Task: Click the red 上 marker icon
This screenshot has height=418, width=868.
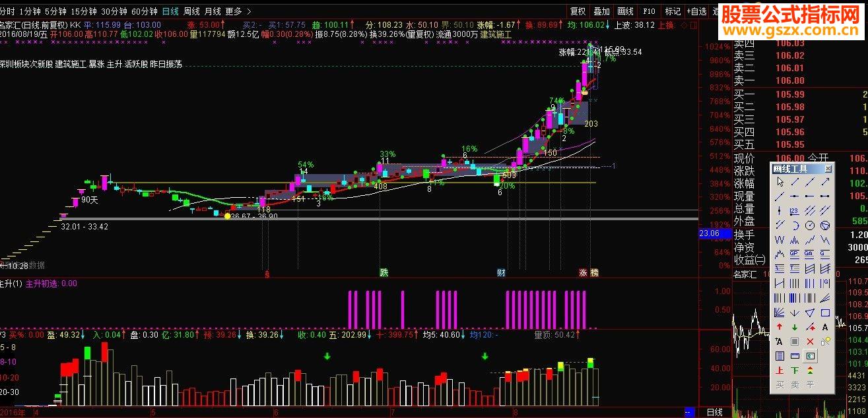Action: (x=780, y=370)
